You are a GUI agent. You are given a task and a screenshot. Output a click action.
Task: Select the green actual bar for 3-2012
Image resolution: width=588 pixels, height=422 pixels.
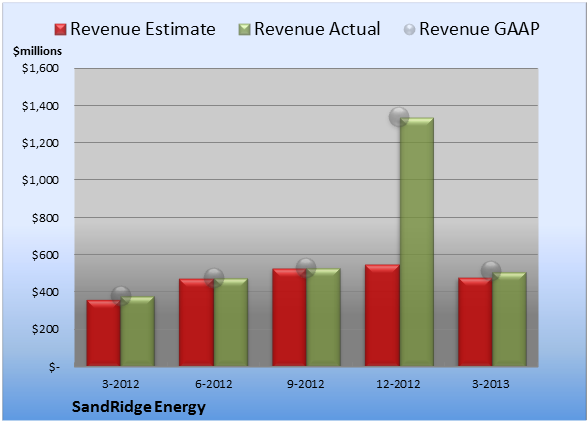click(138, 331)
